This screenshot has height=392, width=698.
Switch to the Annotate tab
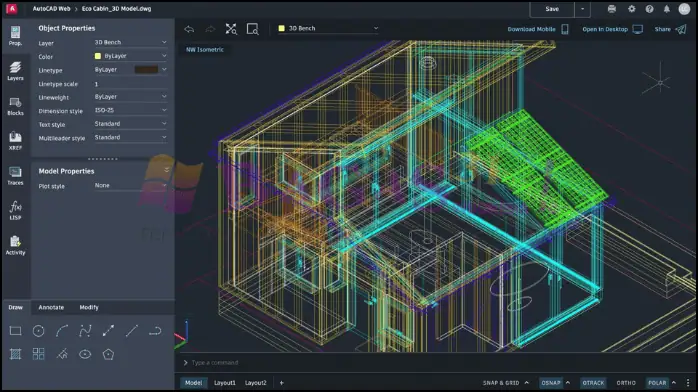51,307
